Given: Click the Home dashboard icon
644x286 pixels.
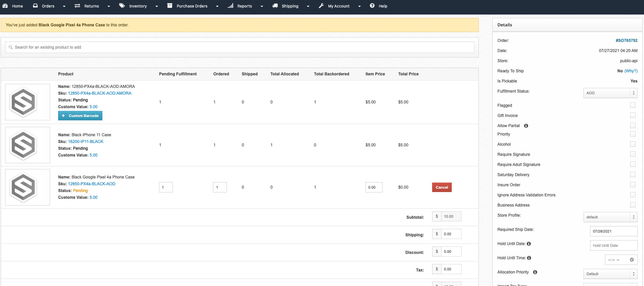Looking at the screenshot, I should click(x=5, y=6).
